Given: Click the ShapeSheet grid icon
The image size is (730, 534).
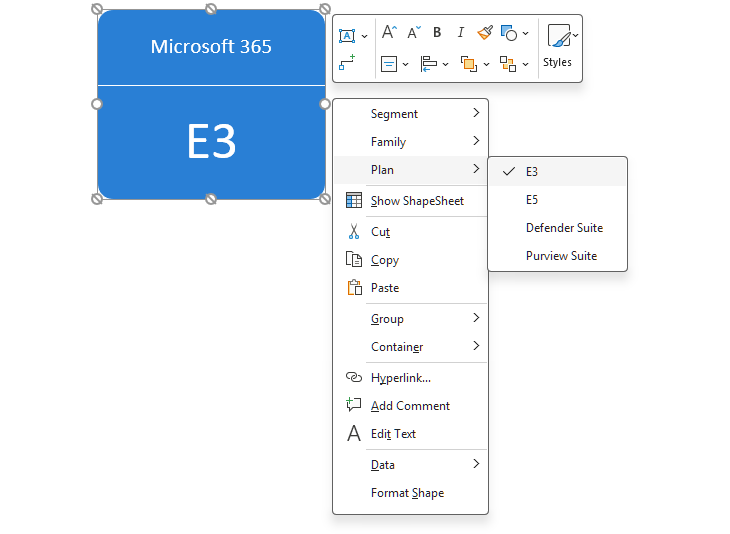Looking at the screenshot, I should (x=354, y=201).
